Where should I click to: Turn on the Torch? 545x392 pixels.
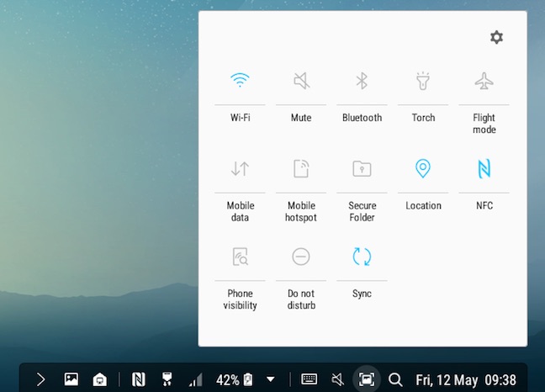click(x=423, y=81)
